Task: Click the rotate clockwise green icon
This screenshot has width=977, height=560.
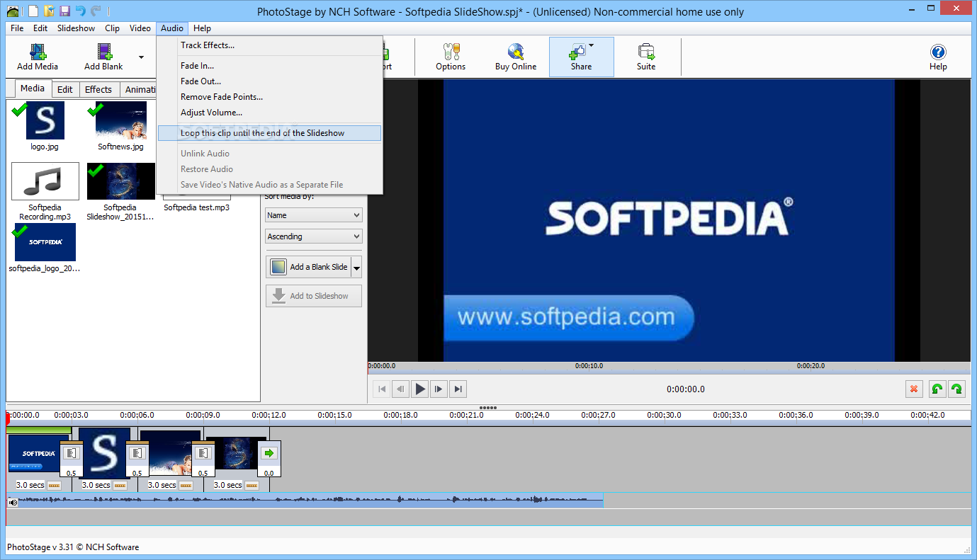Action: pos(956,389)
